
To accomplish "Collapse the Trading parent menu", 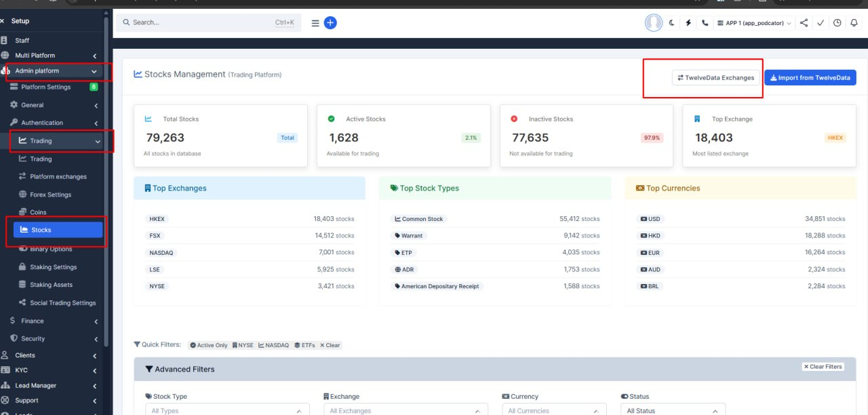I will click(98, 141).
